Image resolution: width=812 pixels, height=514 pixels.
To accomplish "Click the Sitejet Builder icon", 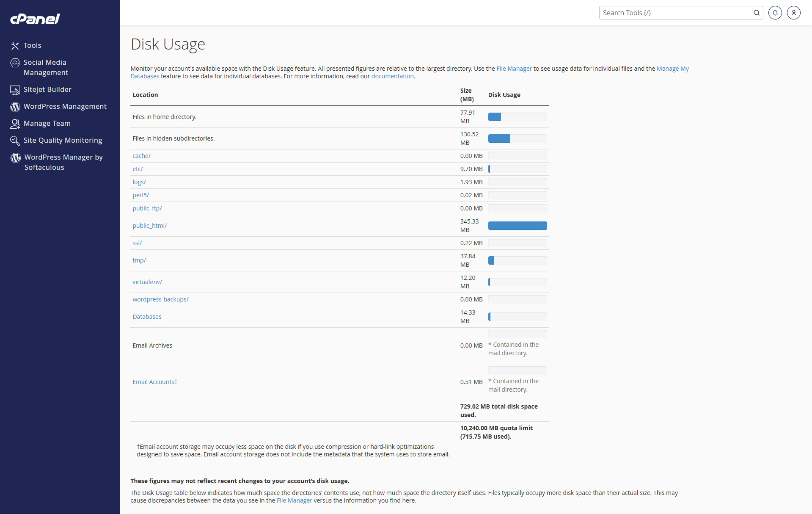I will [15, 90].
